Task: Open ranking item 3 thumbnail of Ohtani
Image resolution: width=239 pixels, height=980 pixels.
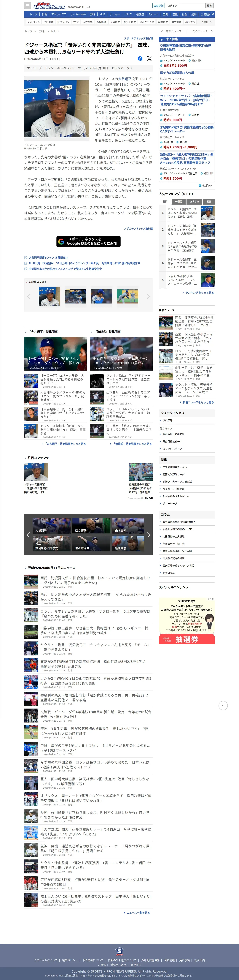Action: 208,246
